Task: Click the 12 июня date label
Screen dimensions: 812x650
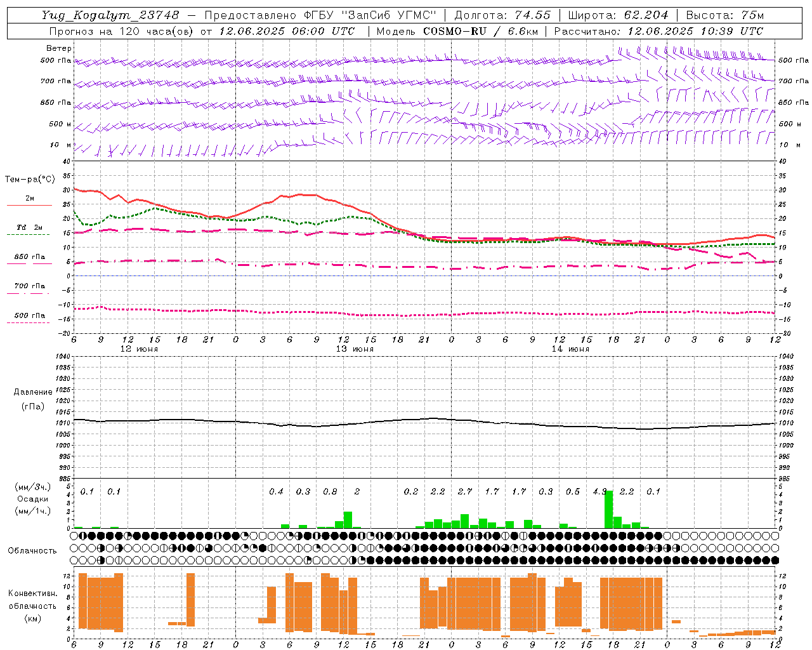Action: [x=139, y=349]
